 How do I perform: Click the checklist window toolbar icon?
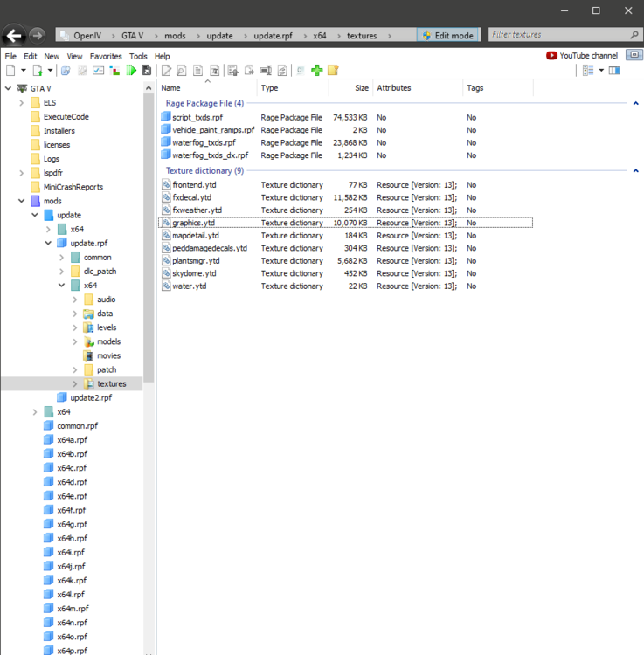[98, 71]
